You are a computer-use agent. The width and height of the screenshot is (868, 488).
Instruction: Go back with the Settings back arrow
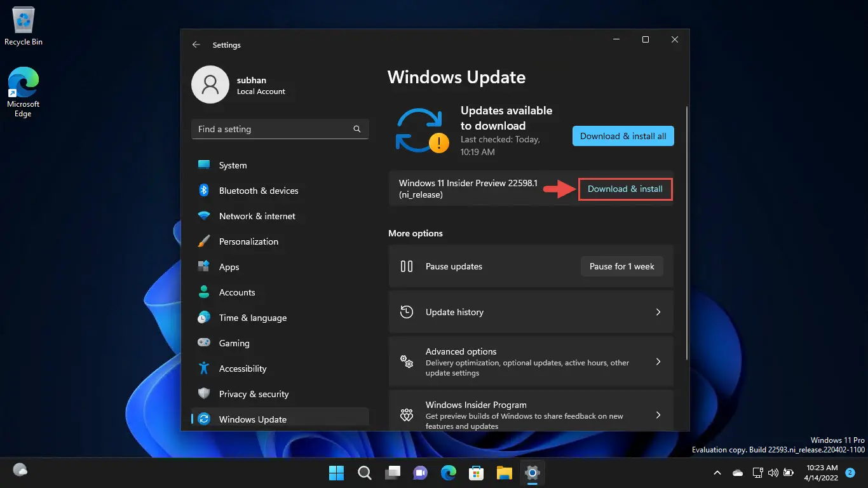tap(196, 45)
